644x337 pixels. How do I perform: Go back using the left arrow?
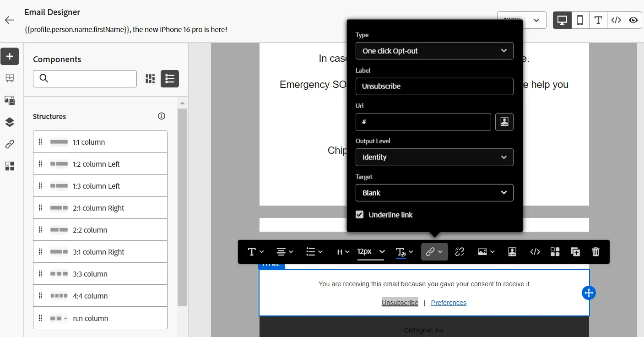tap(10, 20)
